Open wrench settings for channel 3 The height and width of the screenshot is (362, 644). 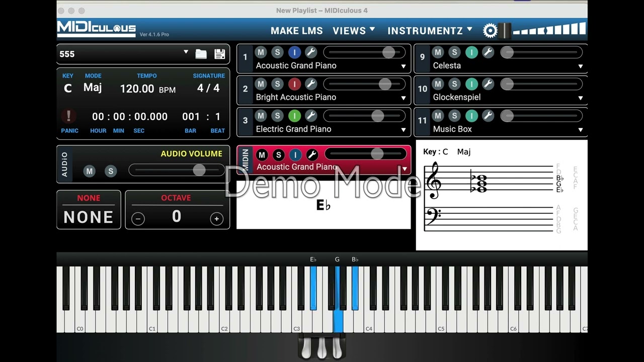click(311, 116)
